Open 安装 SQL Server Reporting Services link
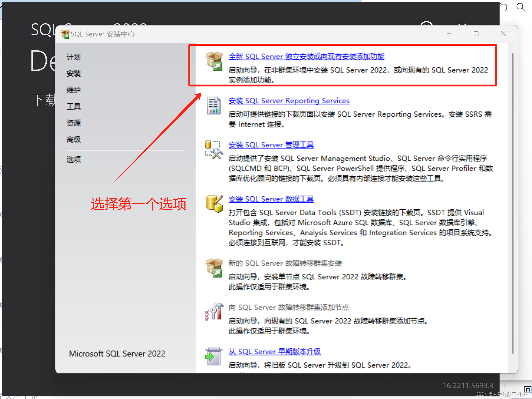 pyautogui.click(x=289, y=101)
